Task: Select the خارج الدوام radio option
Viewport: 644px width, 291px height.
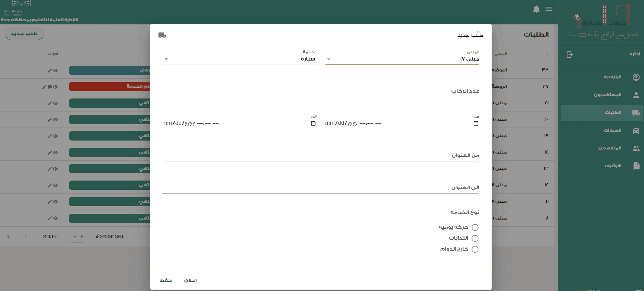Action: pyautogui.click(x=475, y=249)
